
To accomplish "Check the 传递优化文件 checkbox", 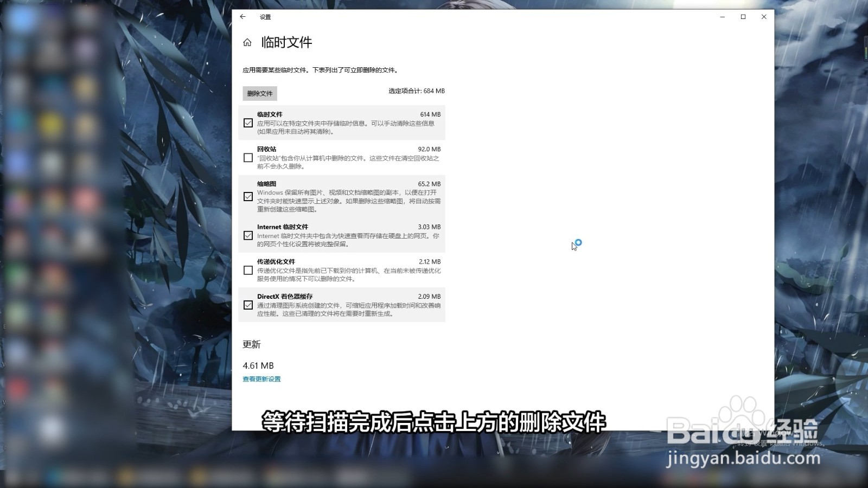I will [248, 270].
